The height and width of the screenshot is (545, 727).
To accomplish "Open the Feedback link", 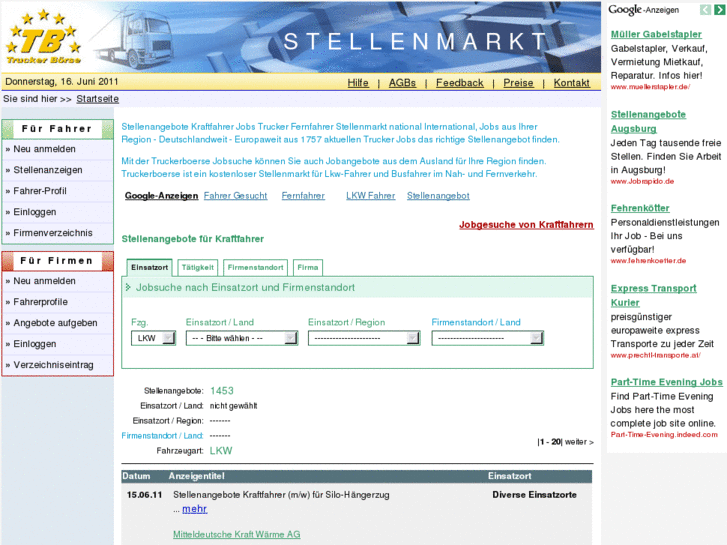I will tap(459, 83).
